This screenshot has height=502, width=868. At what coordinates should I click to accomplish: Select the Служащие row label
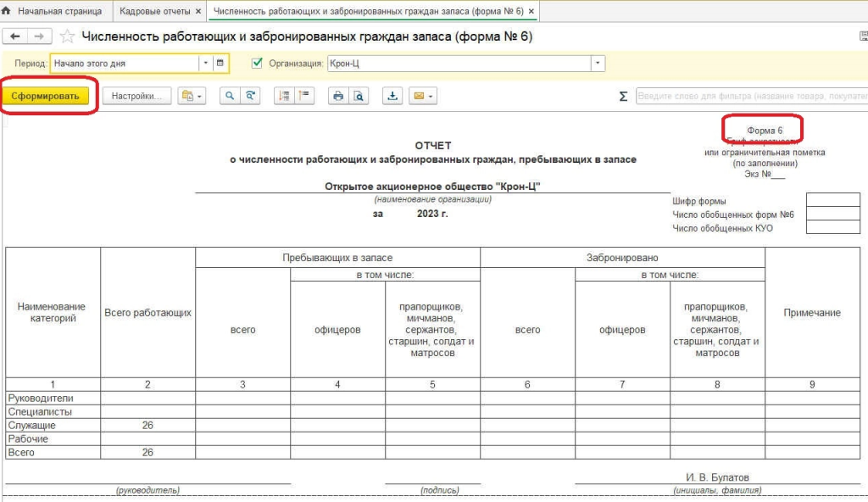point(31,425)
